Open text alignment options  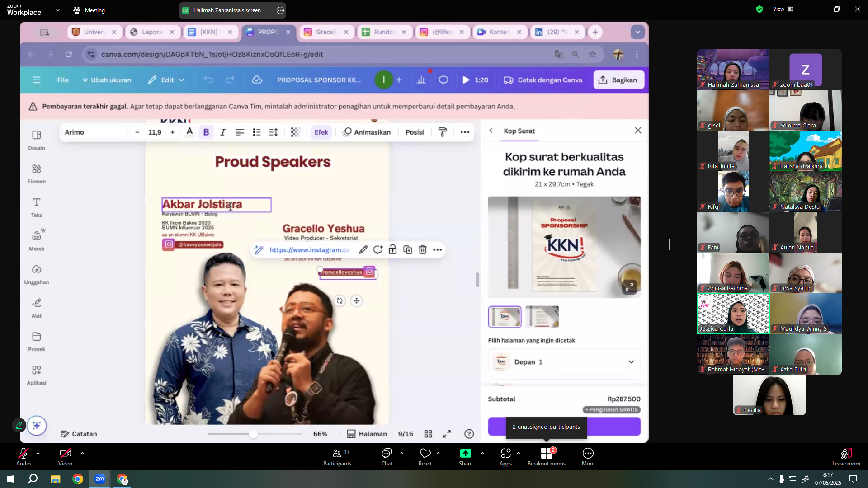tap(240, 132)
